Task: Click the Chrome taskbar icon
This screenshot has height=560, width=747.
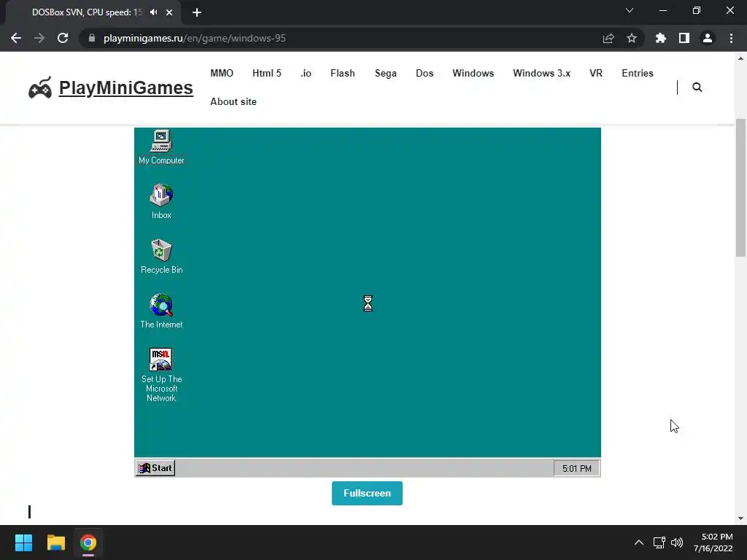Action: [88, 542]
